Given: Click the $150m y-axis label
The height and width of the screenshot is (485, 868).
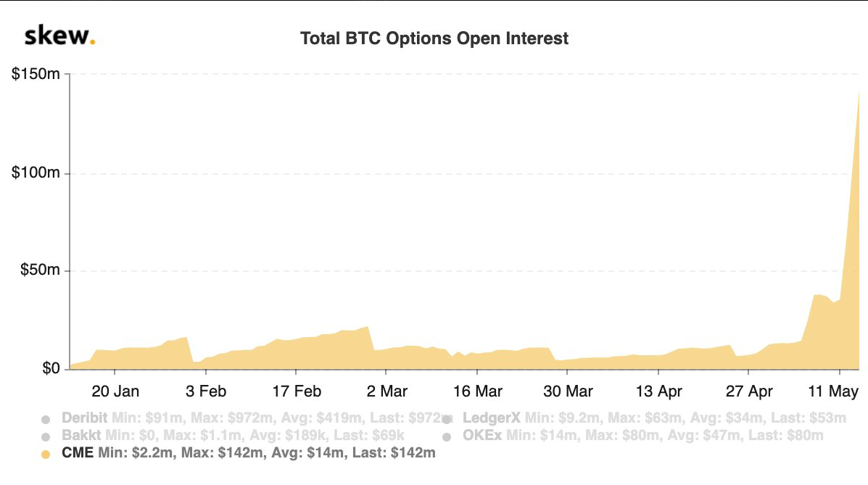Looking at the screenshot, I should [x=36, y=74].
